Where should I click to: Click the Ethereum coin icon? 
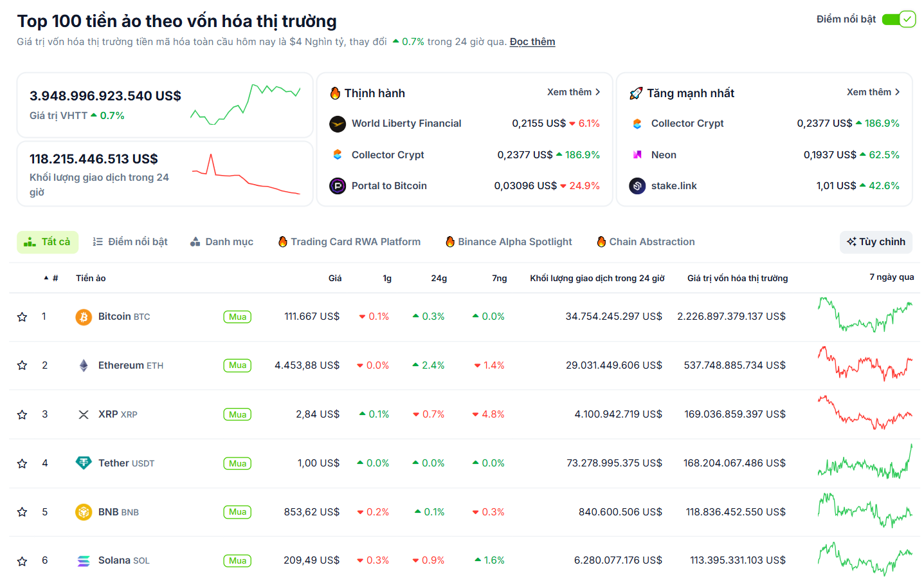pos(83,365)
